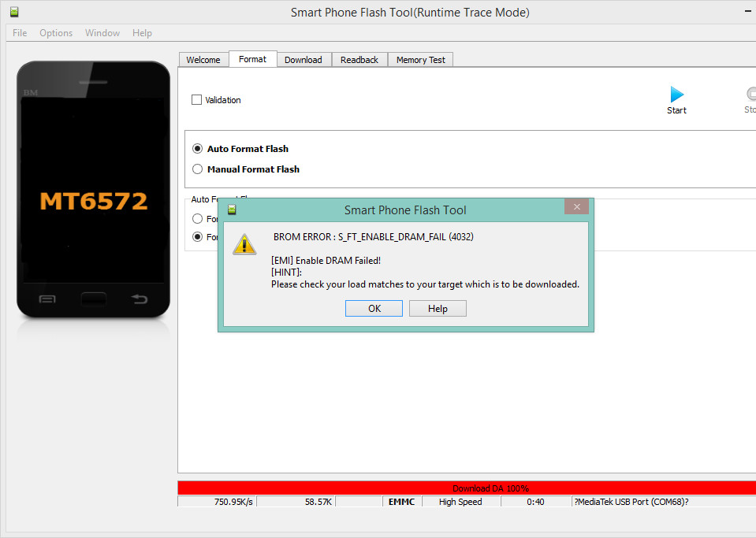Minimize the Flash Tool window
Image resolution: width=756 pixels, height=538 pixels.
pyautogui.click(x=748, y=12)
